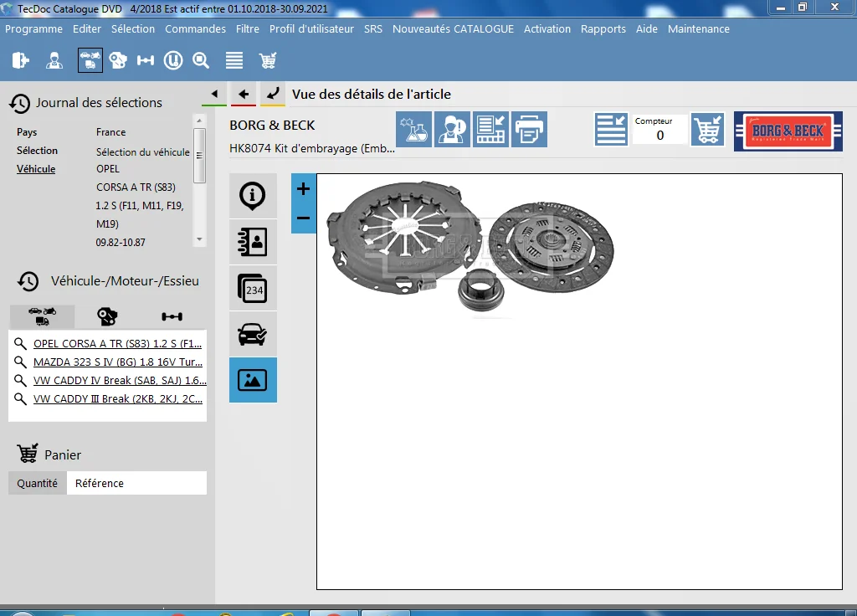This screenshot has height=616, width=857.
Task: Open the engine search icon in top toolbar
Action: pyautogui.click(x=118, y=60)
